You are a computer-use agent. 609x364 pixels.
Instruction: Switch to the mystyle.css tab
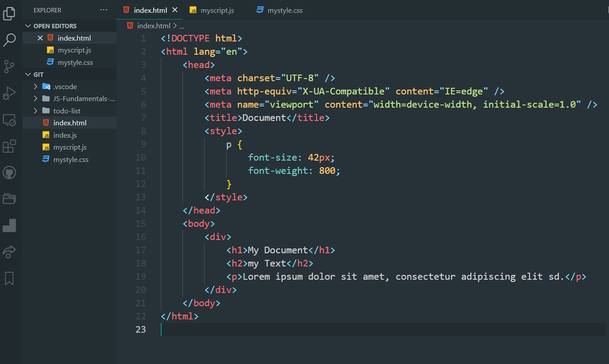click(285, 10)
